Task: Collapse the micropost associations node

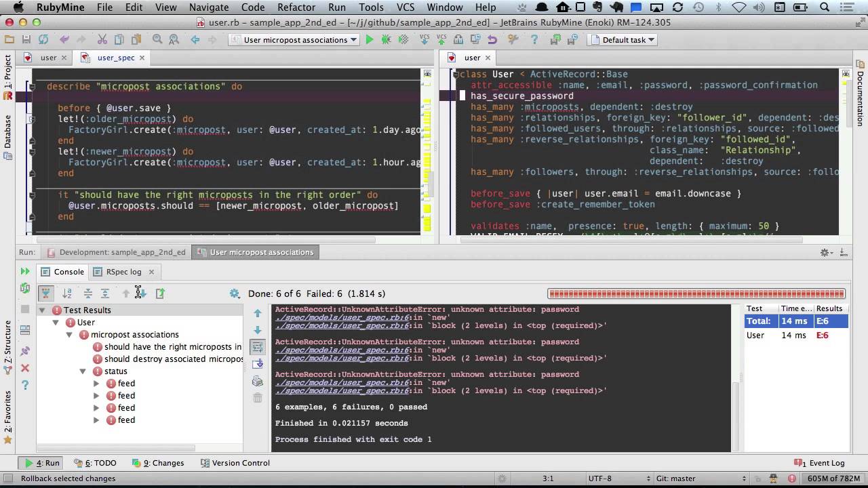Action: [x=69, y=335]
